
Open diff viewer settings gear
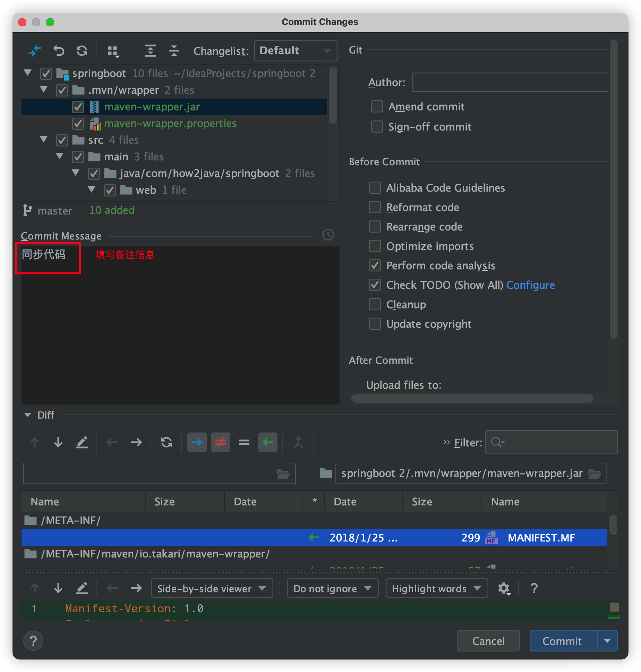click(504, 589)
